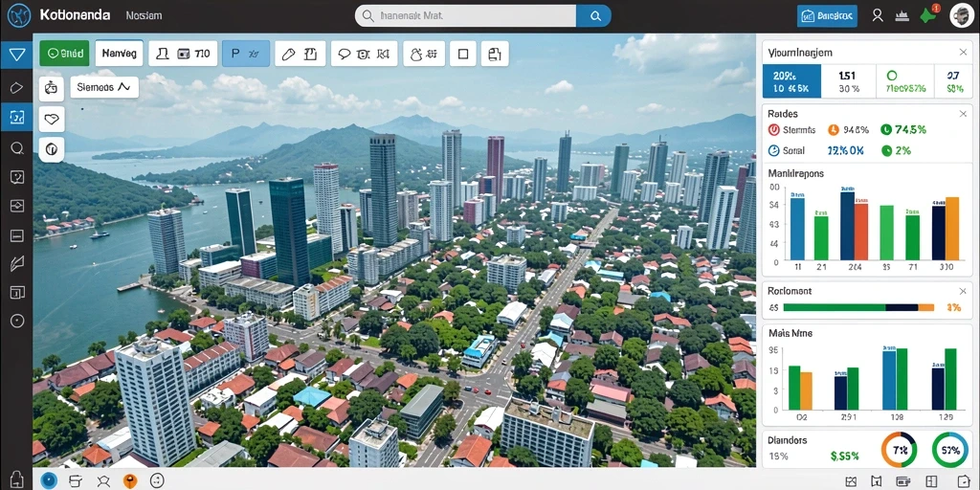This screenshot has height=490, width=980.
Task: Toggle the orange 94.6% indicator
Action: pyautogui.click(x=848, y=130)
